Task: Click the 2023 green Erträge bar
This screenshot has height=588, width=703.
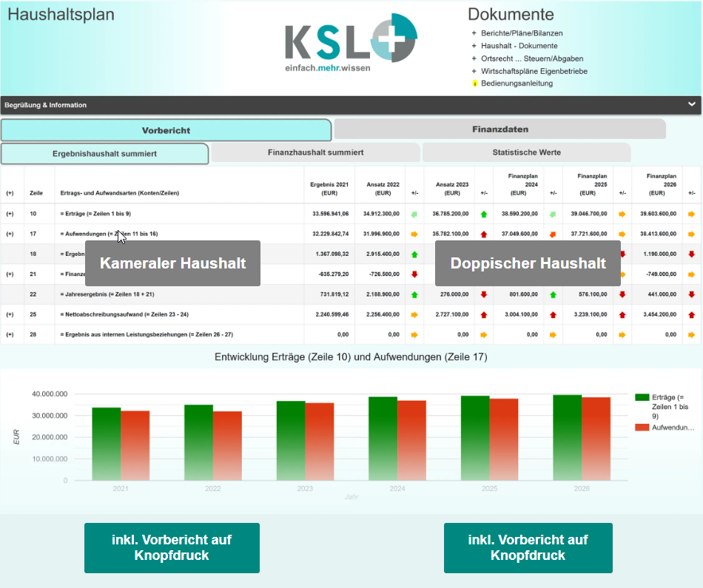Action: click(x=291, y=441)
